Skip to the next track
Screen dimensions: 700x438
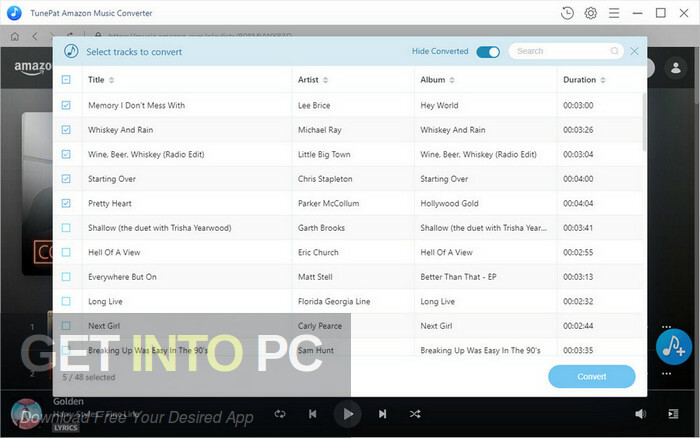click(x=383, y=414)
